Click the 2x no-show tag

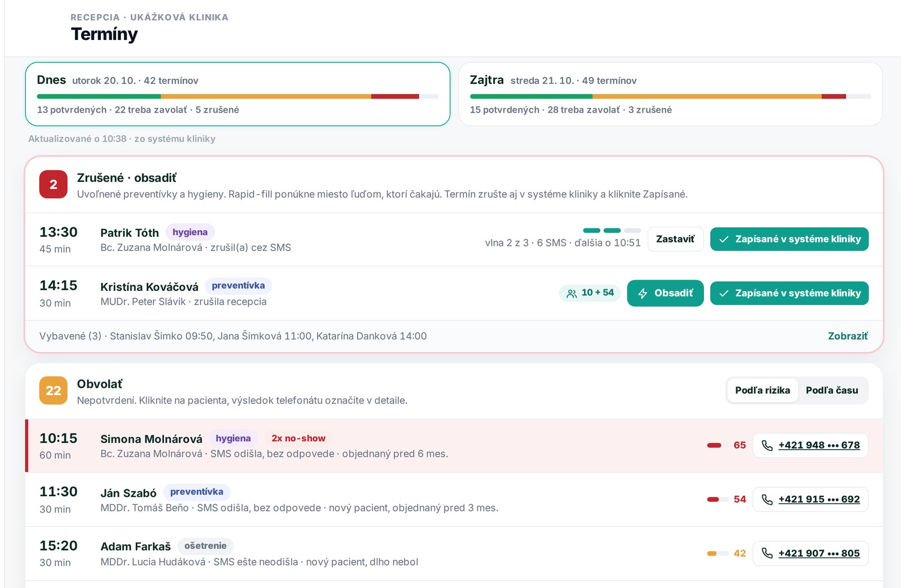pos(298,438)
